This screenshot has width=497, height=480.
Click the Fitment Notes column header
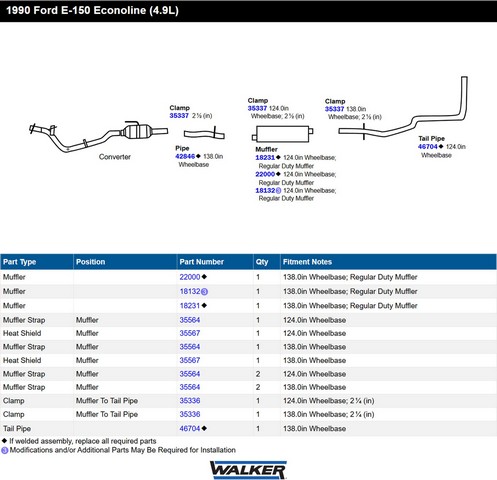[x=388, y=262]
